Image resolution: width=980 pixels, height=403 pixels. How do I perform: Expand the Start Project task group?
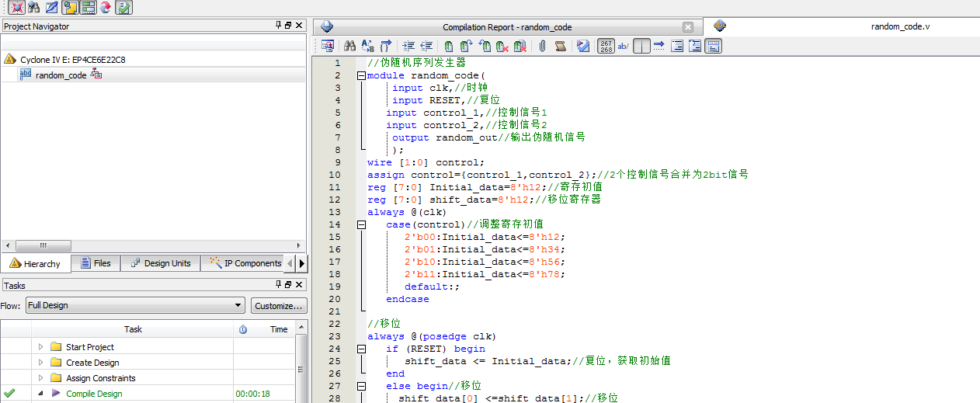point(41,347)
